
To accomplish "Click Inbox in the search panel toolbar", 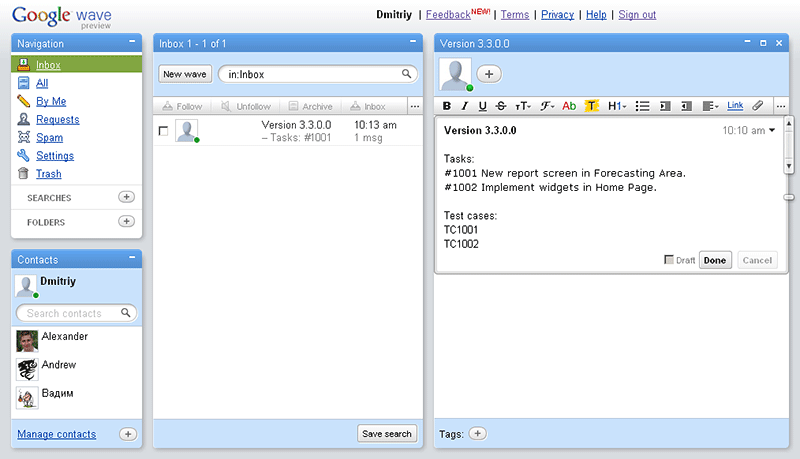I will tap(367, 106).
